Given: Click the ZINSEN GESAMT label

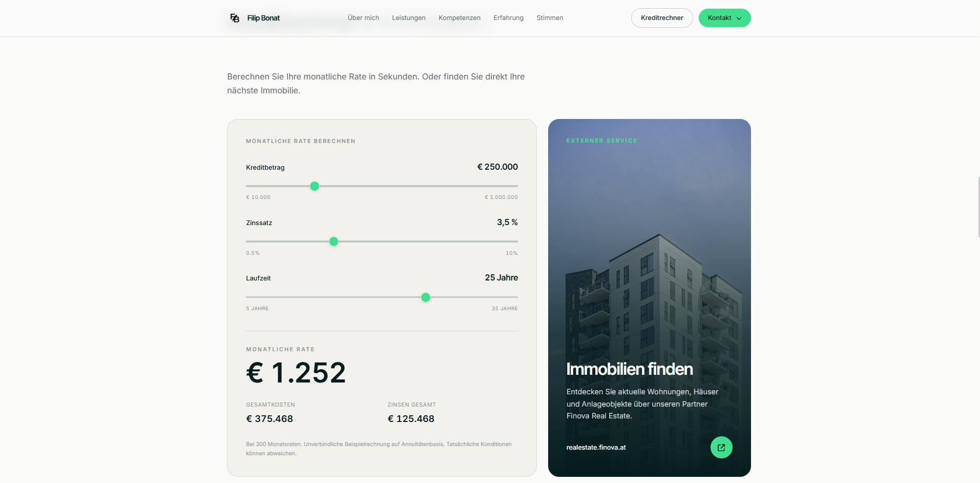Looking at the screenshot, I should [x=412, y=405].
